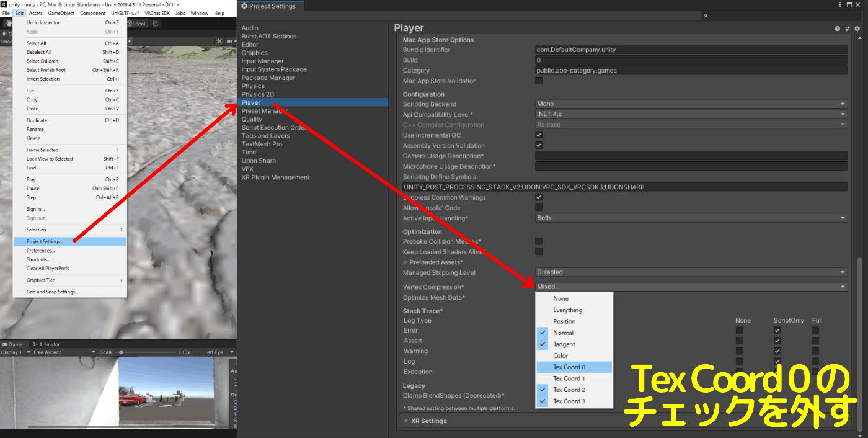Screen dimensions: 868x438
Task: Open the VRChat SDK menu
Action: 157,13
